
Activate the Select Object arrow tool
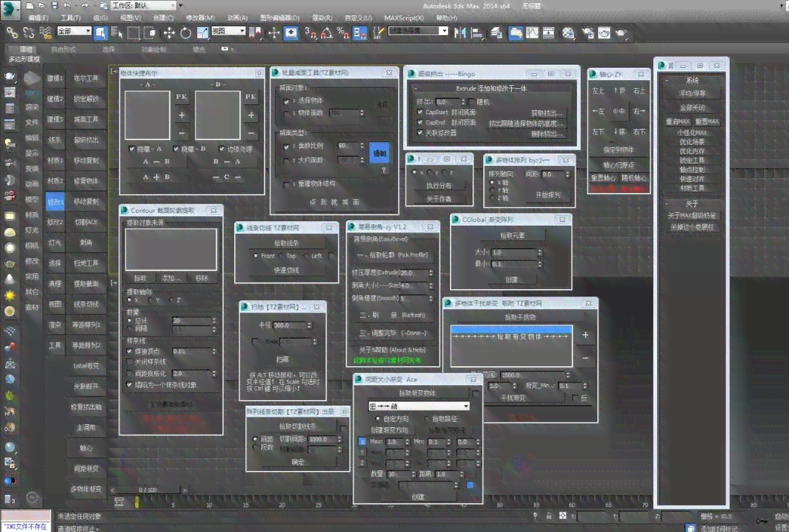[101, 32]
